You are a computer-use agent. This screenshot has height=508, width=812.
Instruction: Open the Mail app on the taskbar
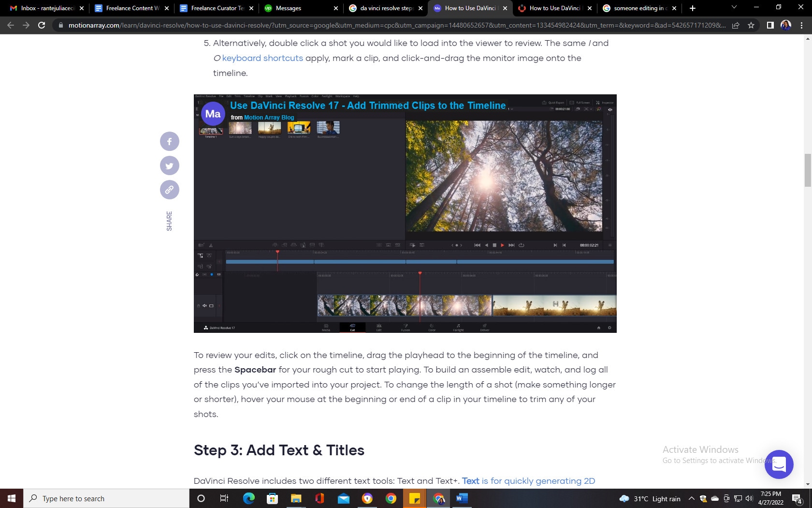344,498
